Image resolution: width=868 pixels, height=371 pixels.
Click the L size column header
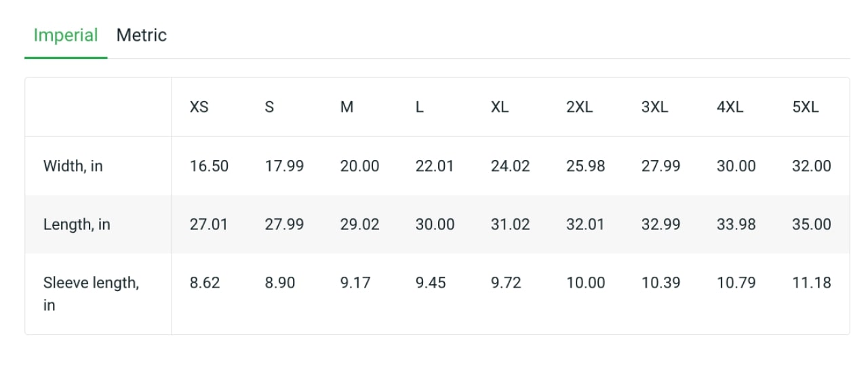420,107
